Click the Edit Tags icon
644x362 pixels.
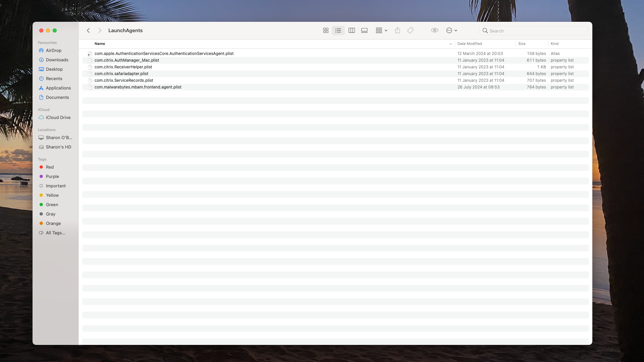[410, 31]
